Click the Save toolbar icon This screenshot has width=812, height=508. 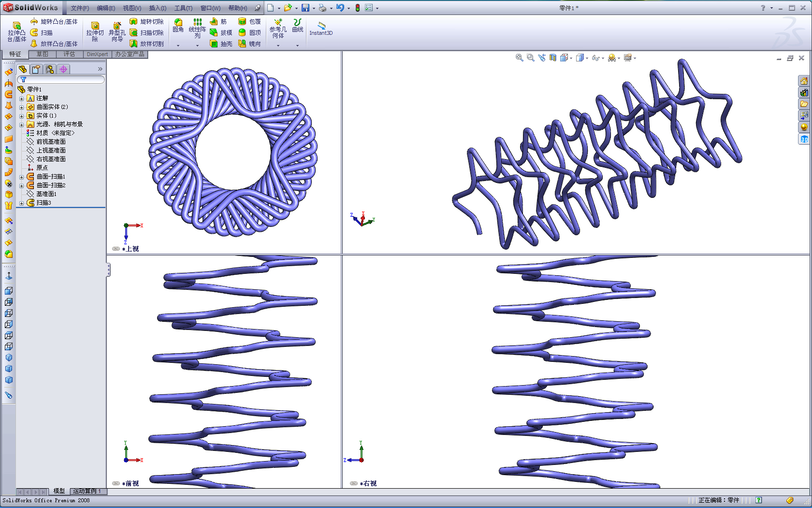[x=305, y=8]
